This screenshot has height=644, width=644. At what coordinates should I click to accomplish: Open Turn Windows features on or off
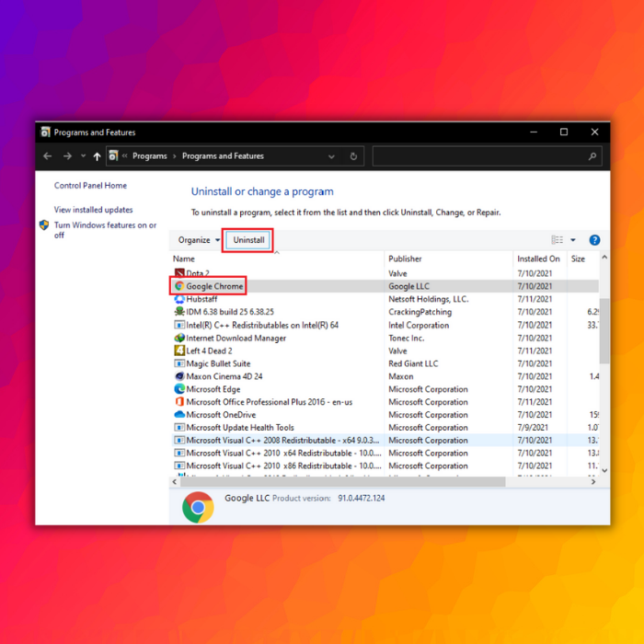tap(105, 230)
